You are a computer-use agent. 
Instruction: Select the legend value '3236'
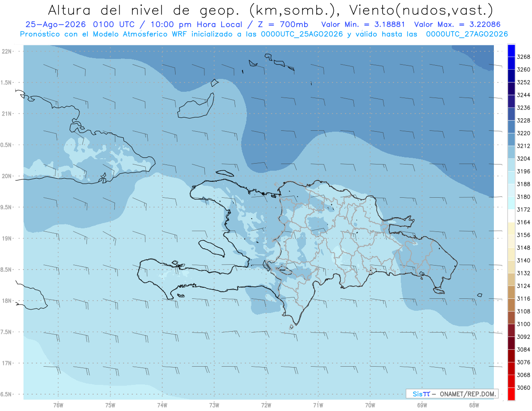tap(524, 108)
